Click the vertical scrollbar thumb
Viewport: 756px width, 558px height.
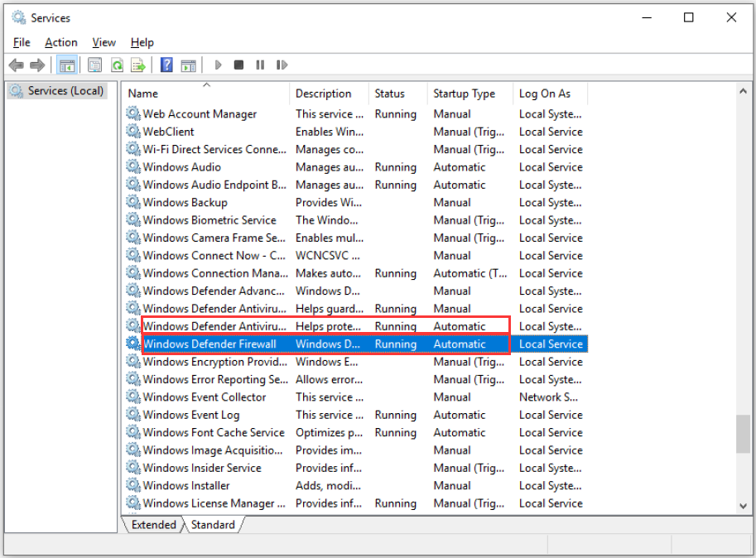coord(743,434)
